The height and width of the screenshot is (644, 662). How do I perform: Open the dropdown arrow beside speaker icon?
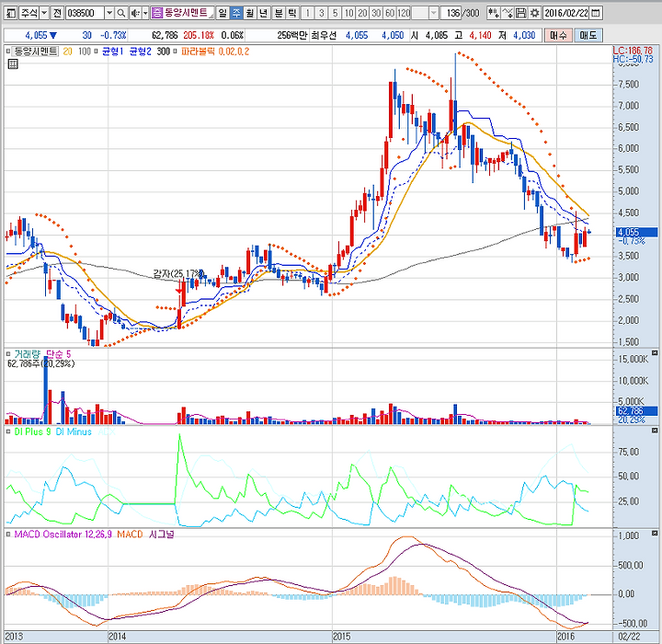coord(145,13)
